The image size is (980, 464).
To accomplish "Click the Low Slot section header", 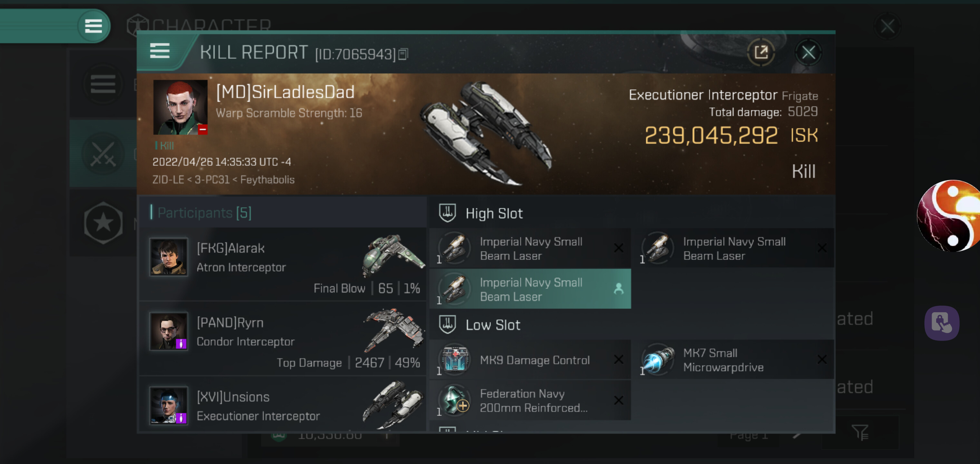I will (493, 325).
